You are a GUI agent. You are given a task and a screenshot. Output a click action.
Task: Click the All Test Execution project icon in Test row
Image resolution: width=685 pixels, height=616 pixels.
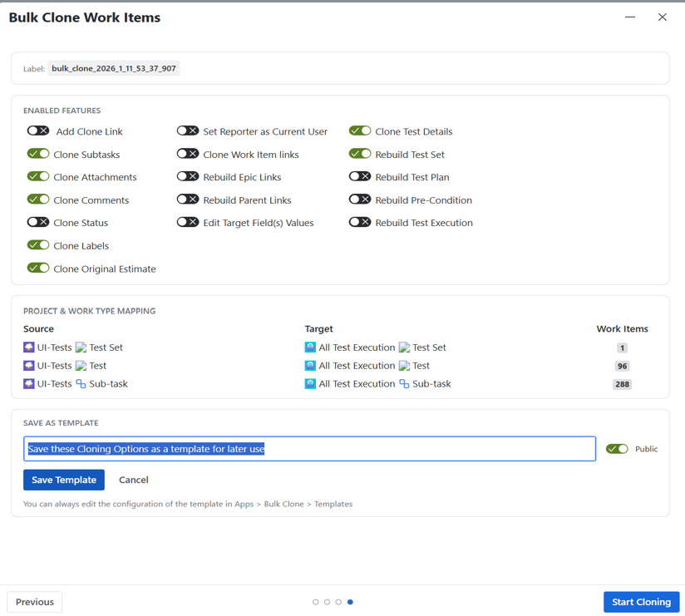tap(310, 366)
